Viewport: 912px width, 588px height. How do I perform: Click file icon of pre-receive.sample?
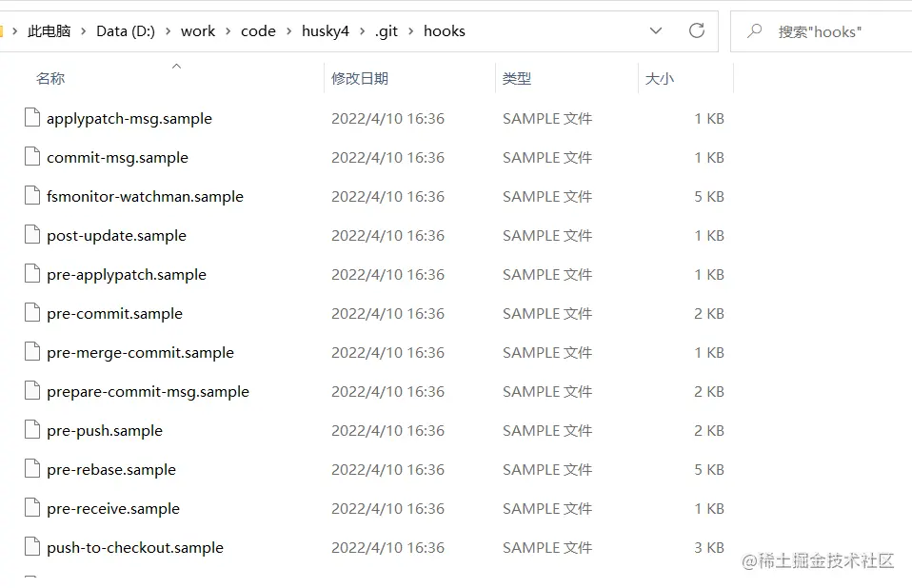[x=32, y=507]
